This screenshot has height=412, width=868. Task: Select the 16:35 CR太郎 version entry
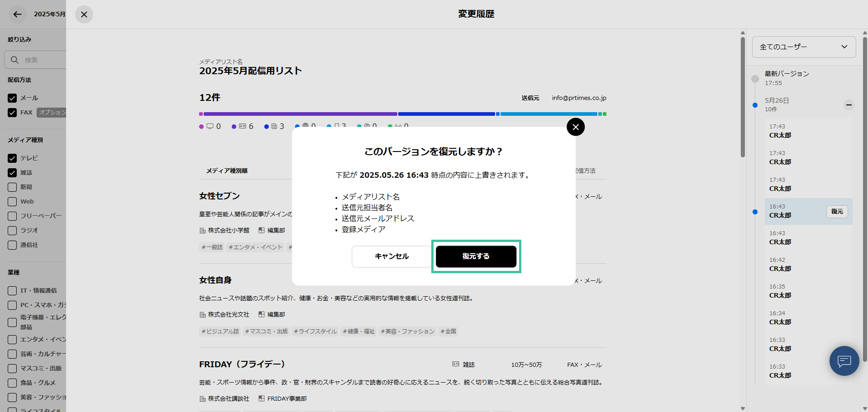point(780,291)
